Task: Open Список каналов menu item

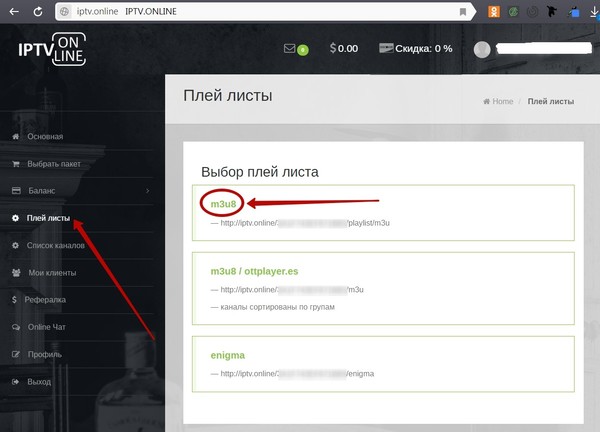Action: tap(55, 245)
